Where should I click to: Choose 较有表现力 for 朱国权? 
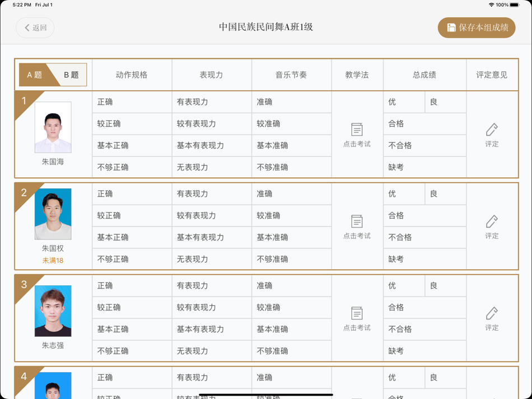click(212, 216)
